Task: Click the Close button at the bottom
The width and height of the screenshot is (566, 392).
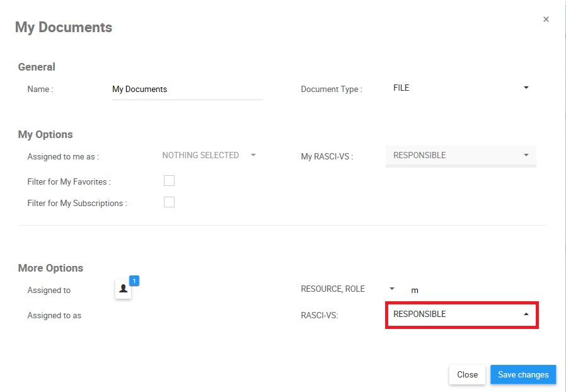Action: click(467, 374)
